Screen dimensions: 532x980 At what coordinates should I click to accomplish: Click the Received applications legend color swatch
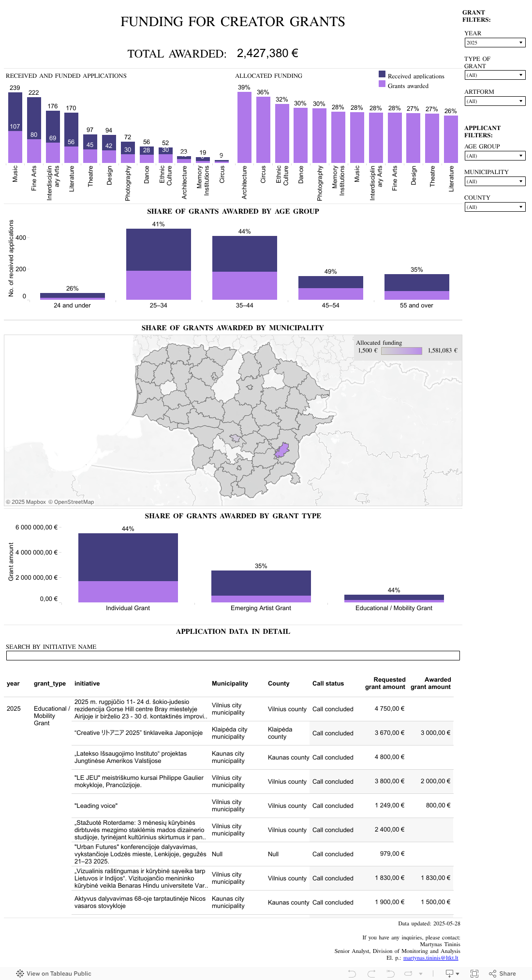(382, 74)
